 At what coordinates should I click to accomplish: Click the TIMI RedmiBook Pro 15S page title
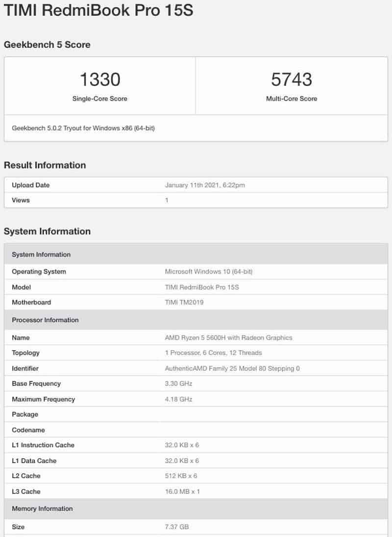pos(98,11)
